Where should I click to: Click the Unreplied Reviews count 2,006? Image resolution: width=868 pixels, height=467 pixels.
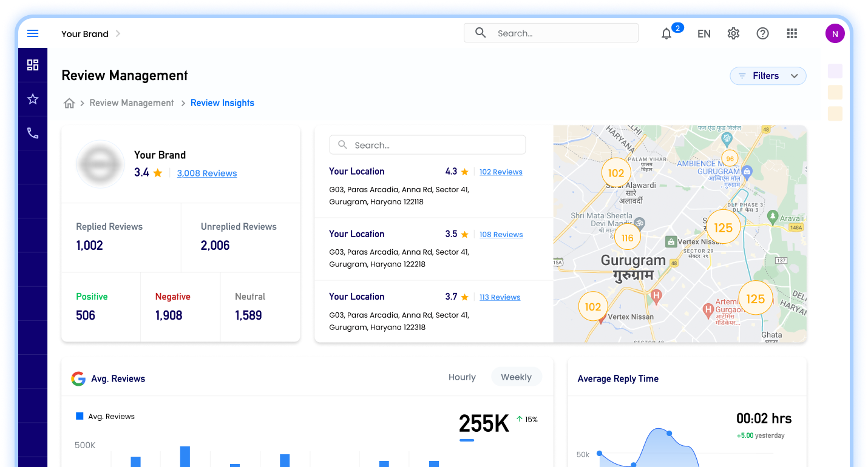click(215, 246)
